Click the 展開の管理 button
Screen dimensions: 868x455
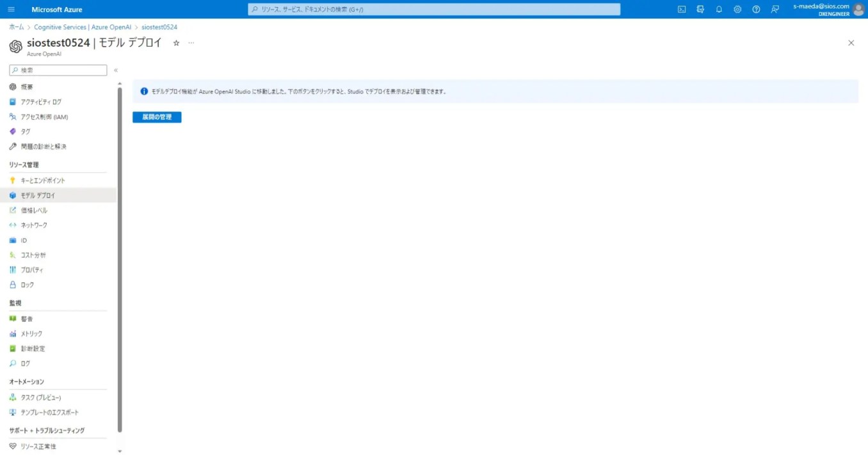coord(157,117)
